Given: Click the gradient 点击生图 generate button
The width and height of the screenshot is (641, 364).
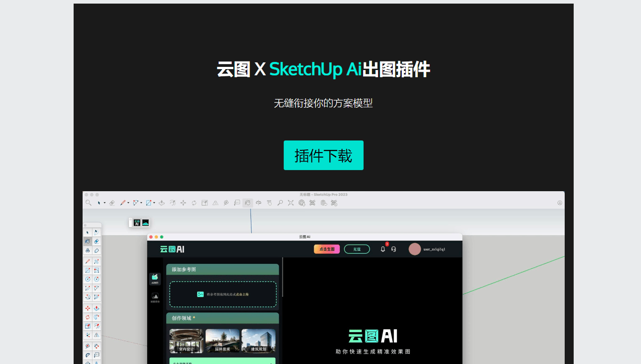Looking at the screenshot, I should tap(326, 249).
